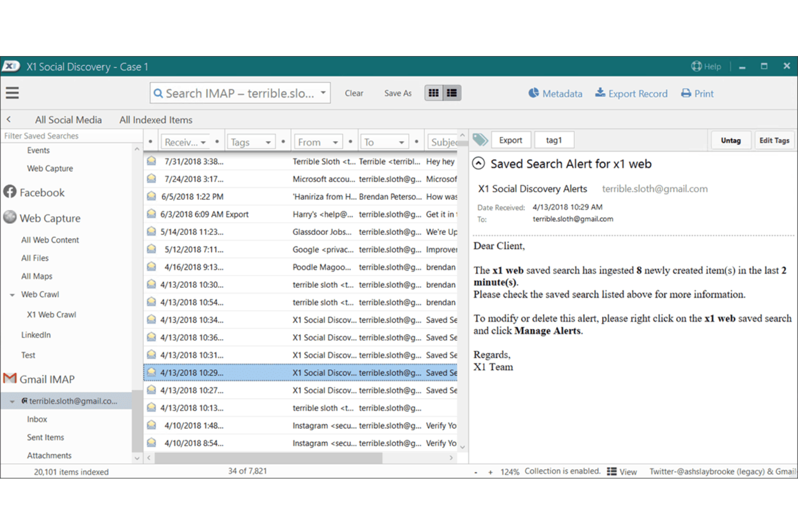Click the tags icon in preview pane
Image resolution: width=798 pixels, height=532 pixels.
coord(480,140)
